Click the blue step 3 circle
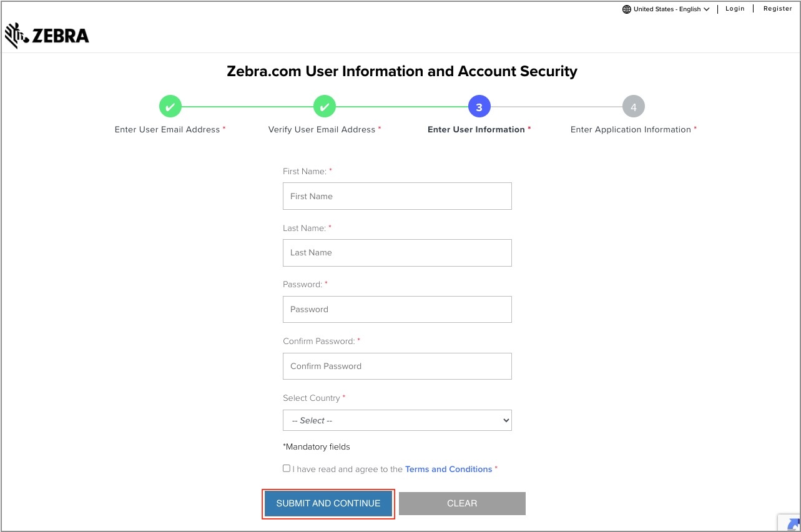 coord(479,107)
